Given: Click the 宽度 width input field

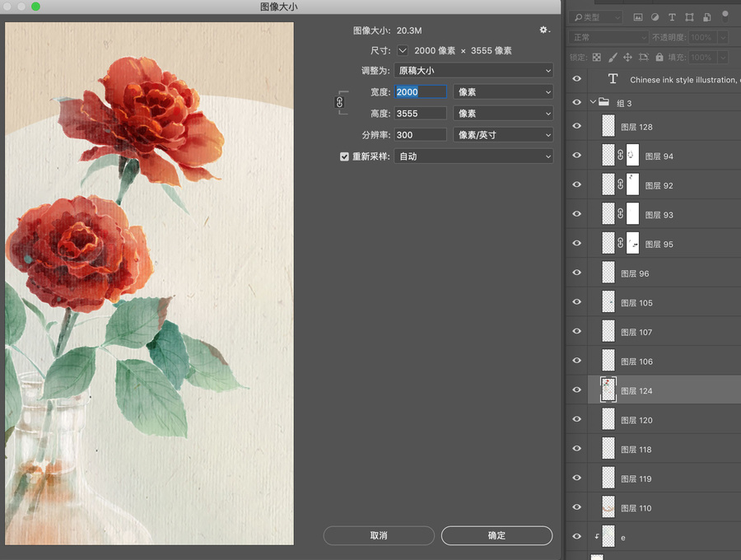Looking at the screenshot, I should [420, 91].
